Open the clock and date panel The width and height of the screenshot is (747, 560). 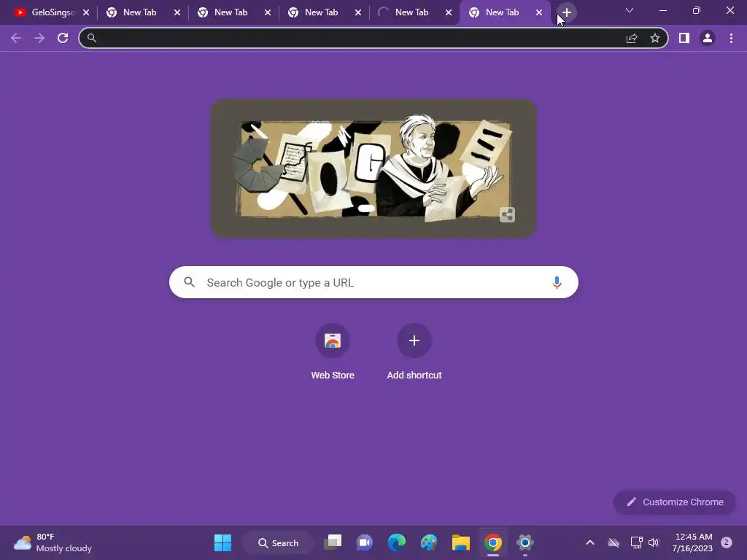692,542
